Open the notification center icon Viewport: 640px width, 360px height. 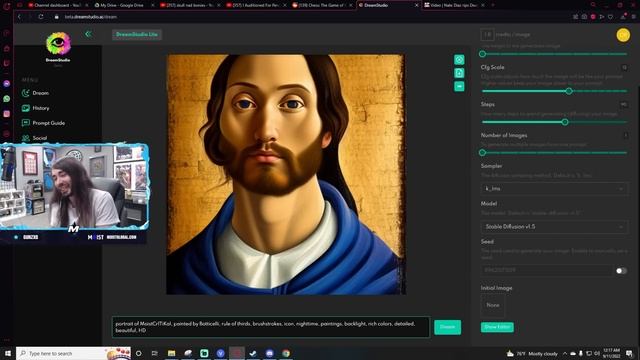(x=630, y=353)
